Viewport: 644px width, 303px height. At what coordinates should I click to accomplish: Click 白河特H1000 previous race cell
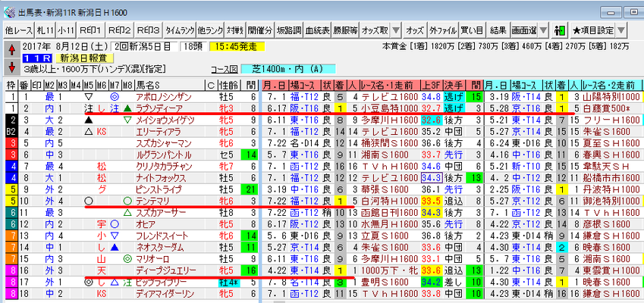coord(389,201)
